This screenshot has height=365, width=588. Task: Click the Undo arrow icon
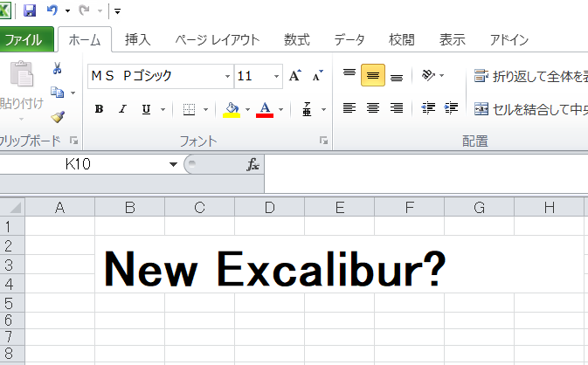(52, 10)
